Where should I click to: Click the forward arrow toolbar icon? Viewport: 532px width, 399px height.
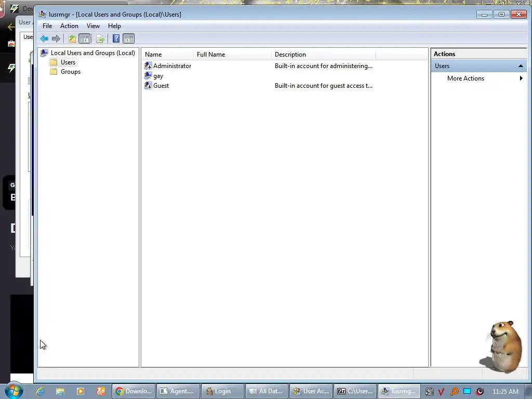coord(56,38)
